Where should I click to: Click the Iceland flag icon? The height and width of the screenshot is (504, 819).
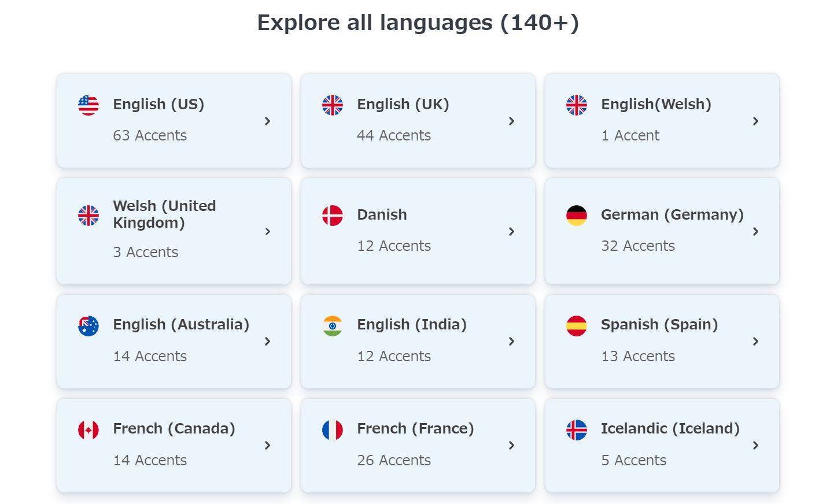pyautogui.click(x=577, y=430)
